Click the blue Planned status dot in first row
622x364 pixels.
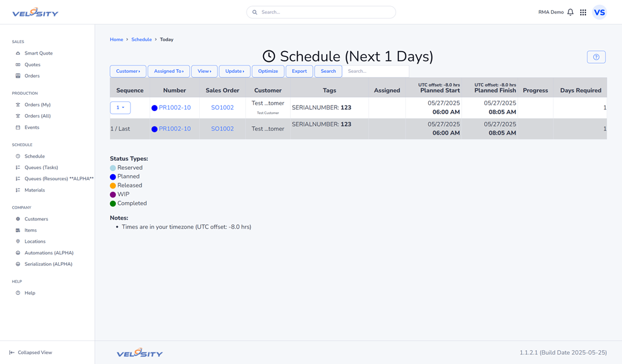click(154, 108)
